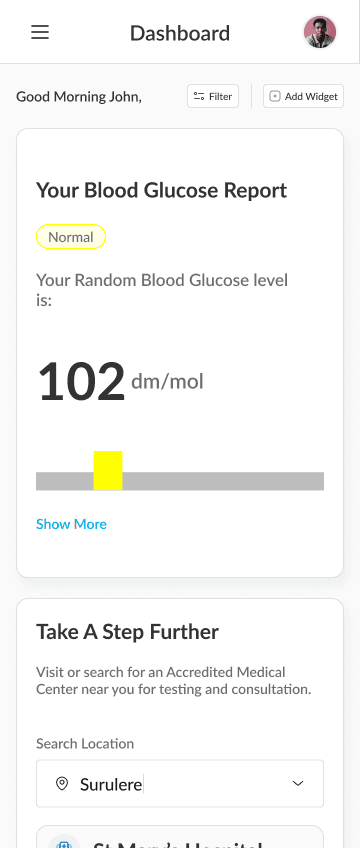Select the 102 glucose reading value
The height and width of the screenshot is (848, 360).
point(81,382)
